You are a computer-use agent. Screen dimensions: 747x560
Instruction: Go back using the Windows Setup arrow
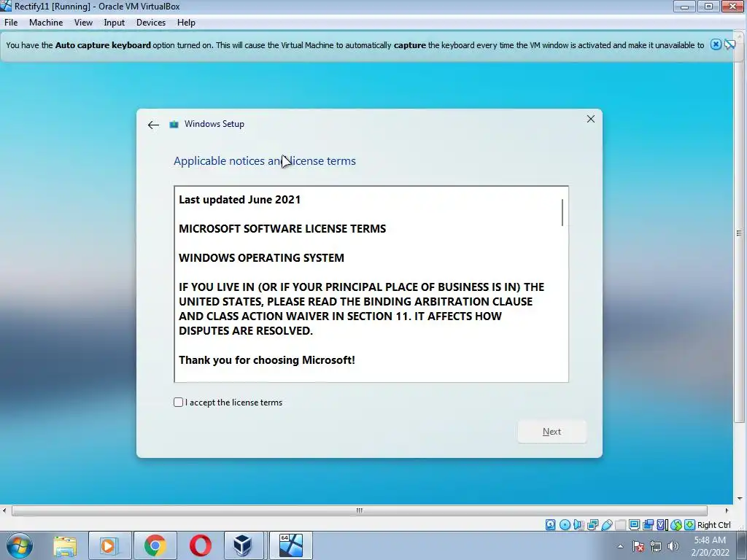click(153, 125)
